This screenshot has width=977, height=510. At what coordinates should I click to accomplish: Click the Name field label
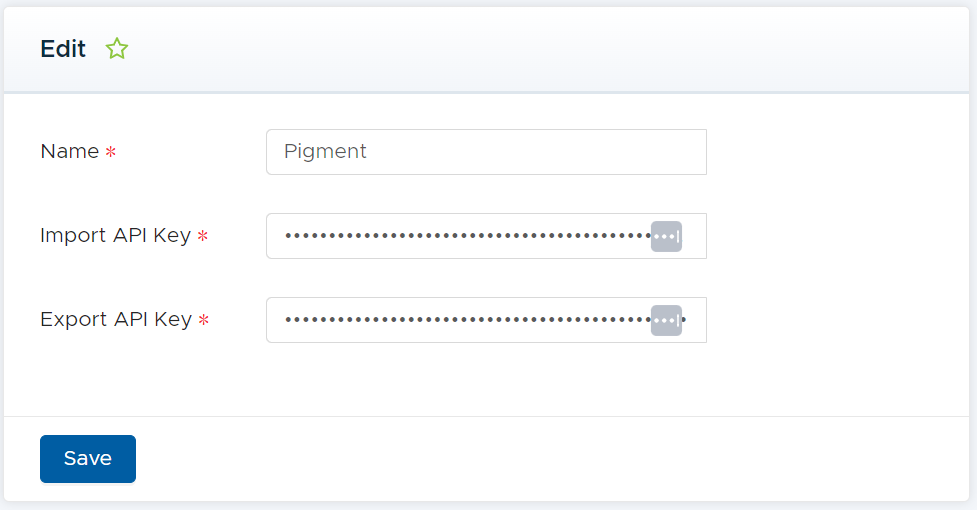[69, 151]
